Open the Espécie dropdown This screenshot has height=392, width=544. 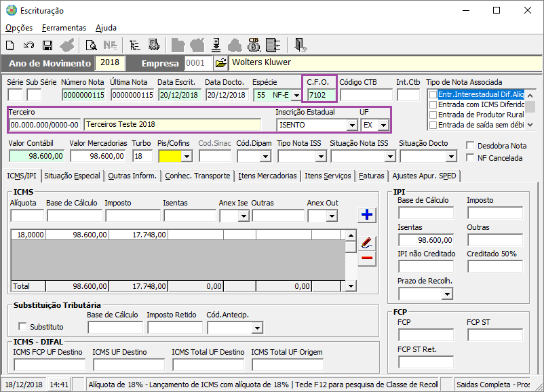tap(296, 95)
